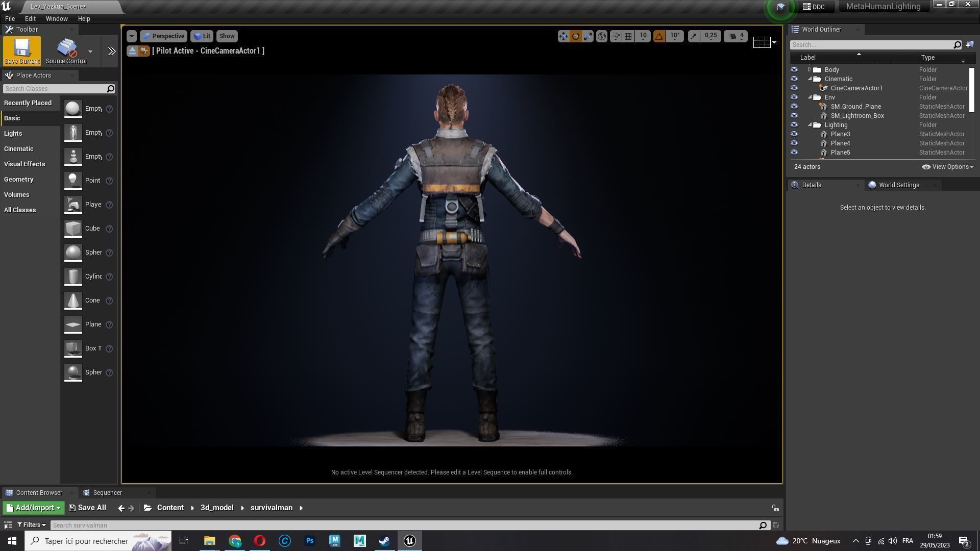
Task: Select Cylinder actor icon
Action: (x=73, y=277)
